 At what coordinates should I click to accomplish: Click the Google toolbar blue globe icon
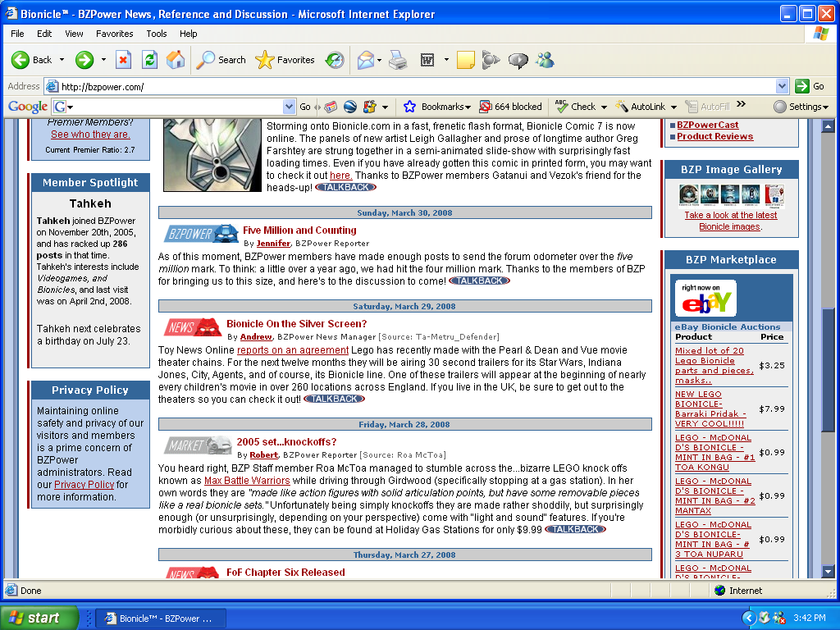349,107
